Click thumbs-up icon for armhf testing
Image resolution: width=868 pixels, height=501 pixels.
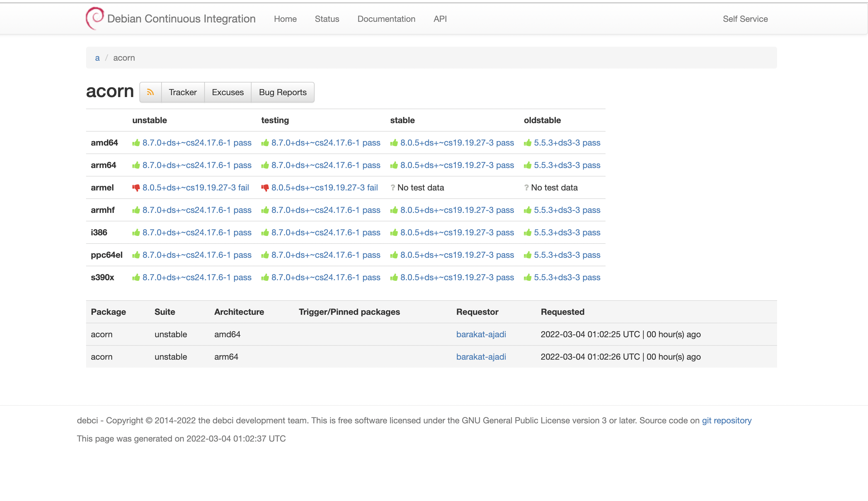(x=265, y=210)
